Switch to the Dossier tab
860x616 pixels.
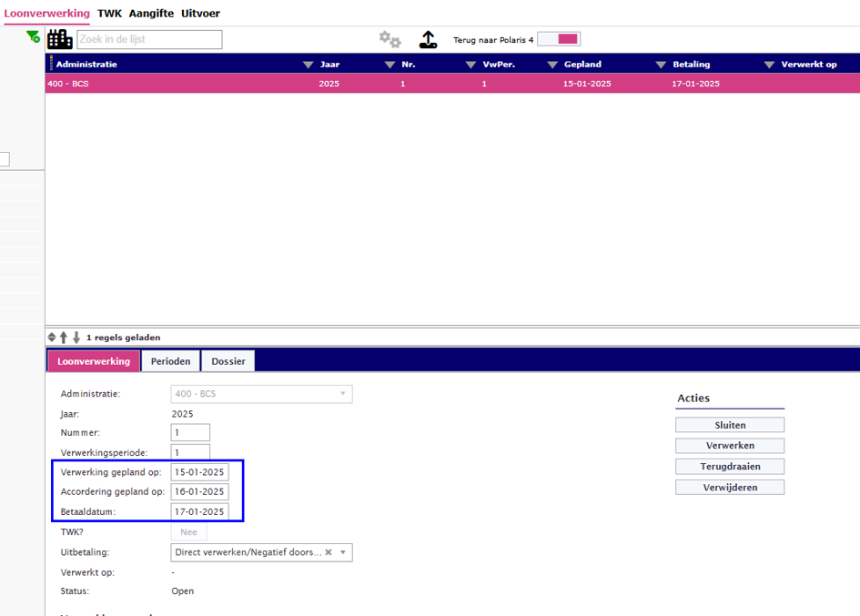coord(228,361)
